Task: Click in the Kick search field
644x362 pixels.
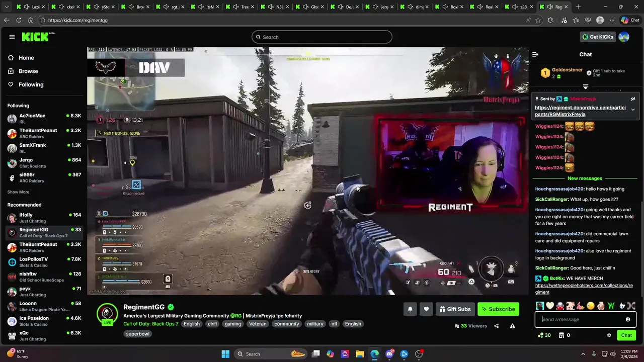Action: [x=322, y=37]
